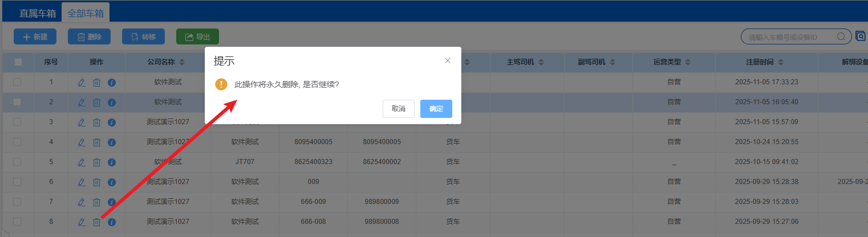Open the advanced search icon beside the search box
The image size is (868, 237).
(860, 37)
